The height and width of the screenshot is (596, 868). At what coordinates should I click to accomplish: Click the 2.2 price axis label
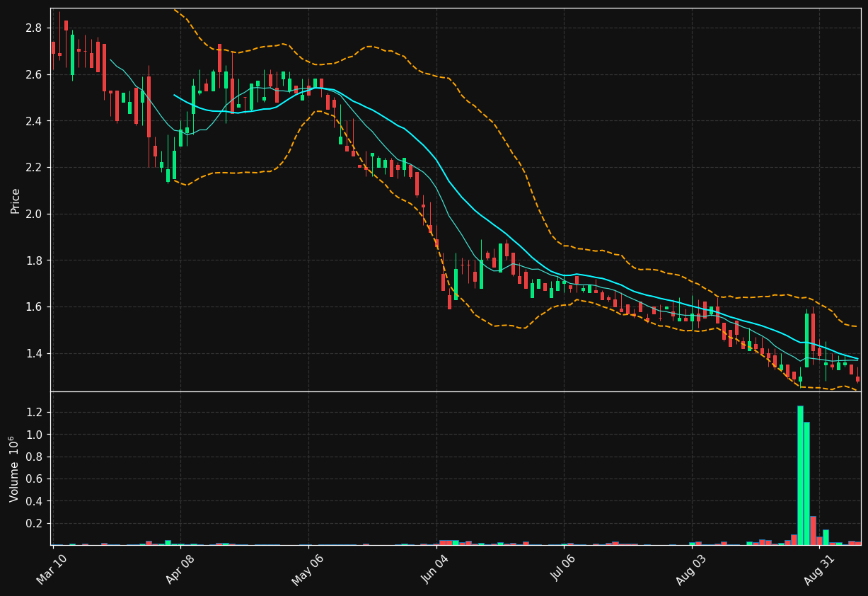(33, 168)
